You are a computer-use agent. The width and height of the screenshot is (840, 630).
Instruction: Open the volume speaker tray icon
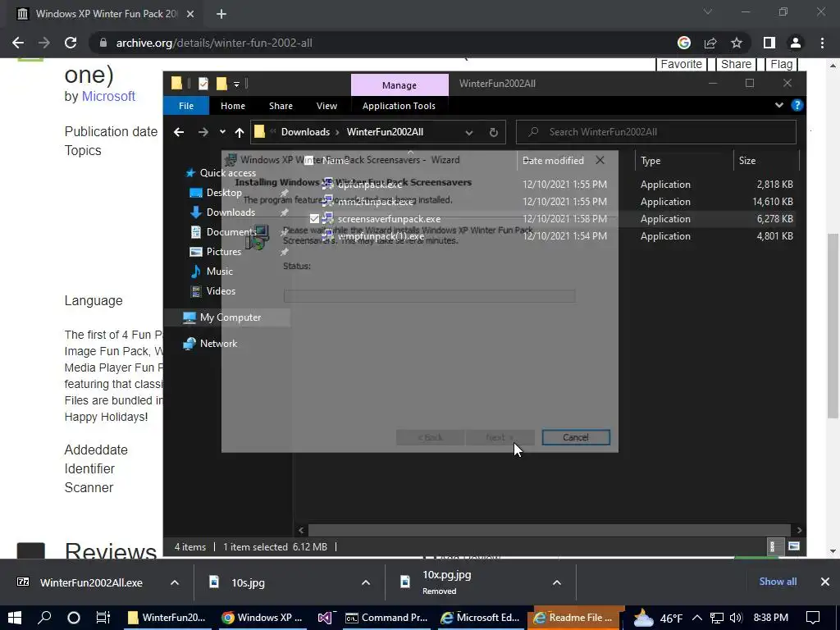[736, 618]
